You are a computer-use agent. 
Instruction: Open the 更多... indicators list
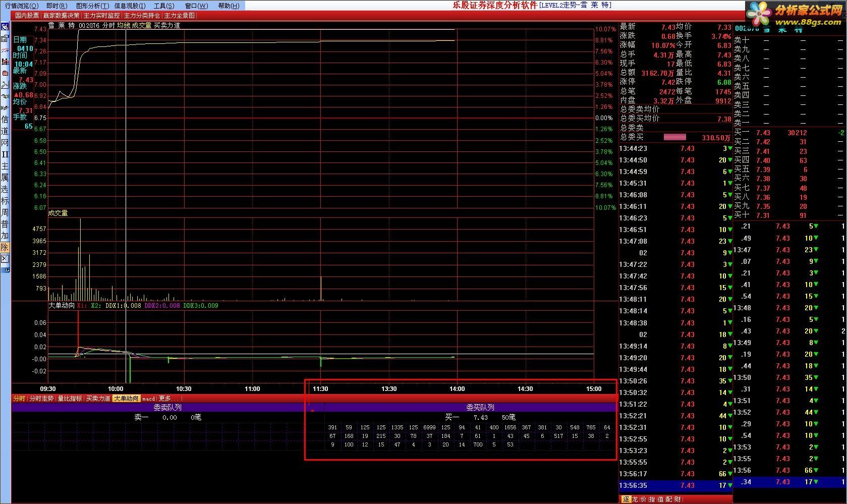[168, 399]
